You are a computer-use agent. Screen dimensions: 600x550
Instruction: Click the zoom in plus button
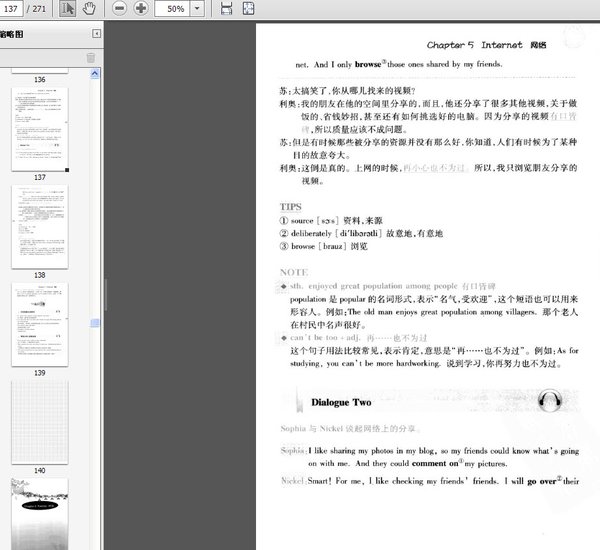[141, 8]
